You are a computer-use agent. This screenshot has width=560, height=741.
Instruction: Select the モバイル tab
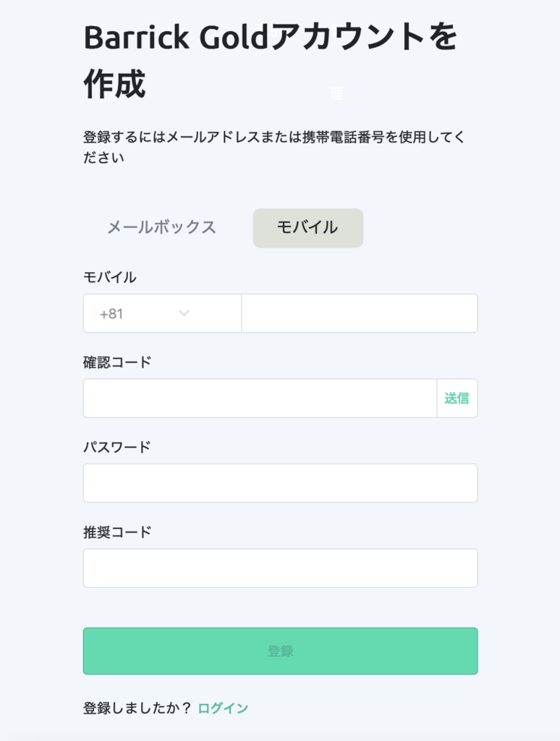point(307,227)
